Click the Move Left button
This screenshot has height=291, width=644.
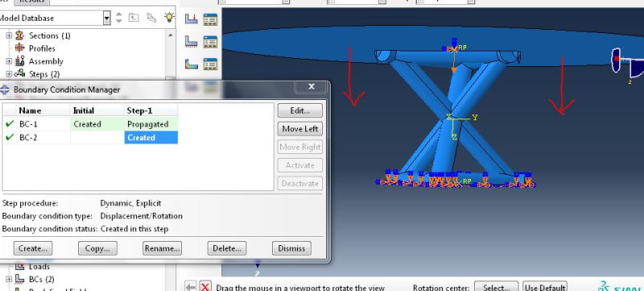299,129
